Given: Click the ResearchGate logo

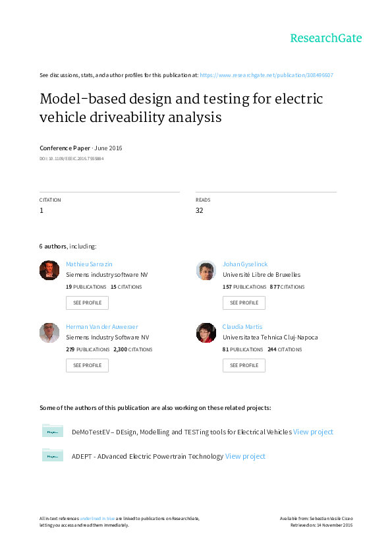Looking at the screenshot, I should pos(325,39).
